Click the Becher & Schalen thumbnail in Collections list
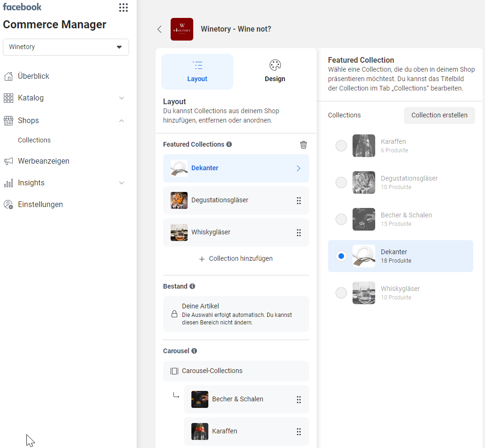This screenshot has width=485, height=448. tap(364, 219)
